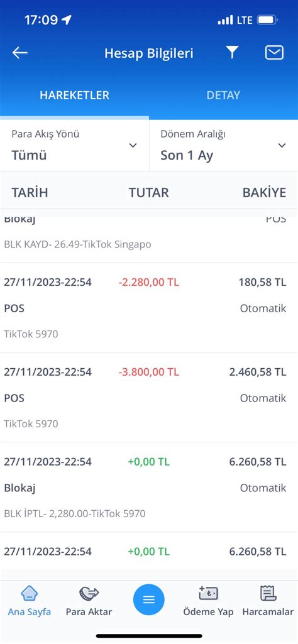
Task: Open BLK İPTL 2,280.00 Blokaj entry
Action: click(x=149, y=487)
